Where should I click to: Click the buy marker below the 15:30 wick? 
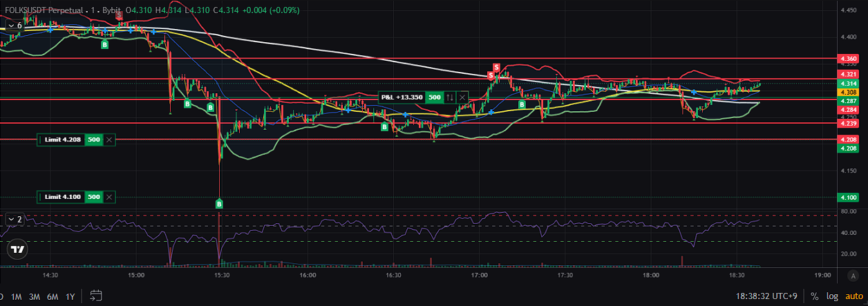219,204
